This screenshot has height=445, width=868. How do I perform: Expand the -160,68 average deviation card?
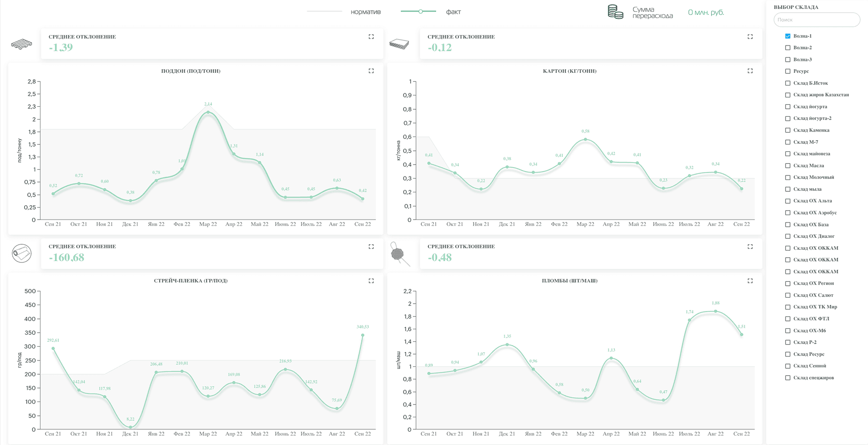point(371,246)
